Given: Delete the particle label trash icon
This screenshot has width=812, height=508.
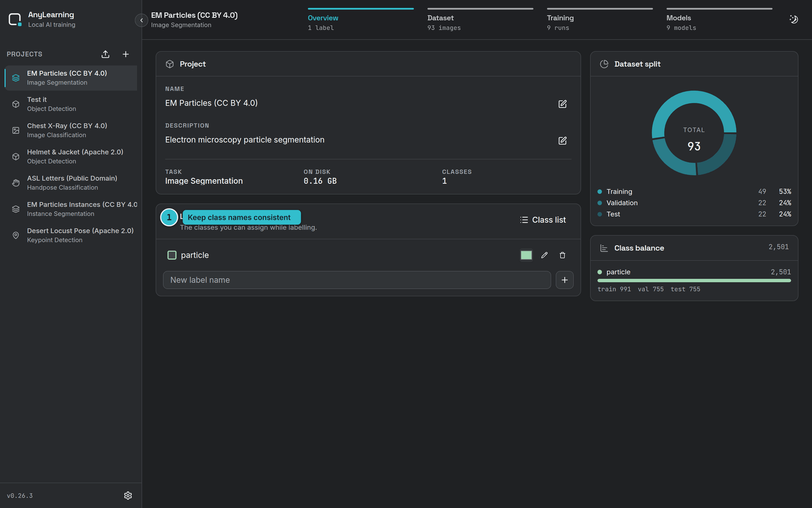Looking at the screenshot, I should point(562,255).
